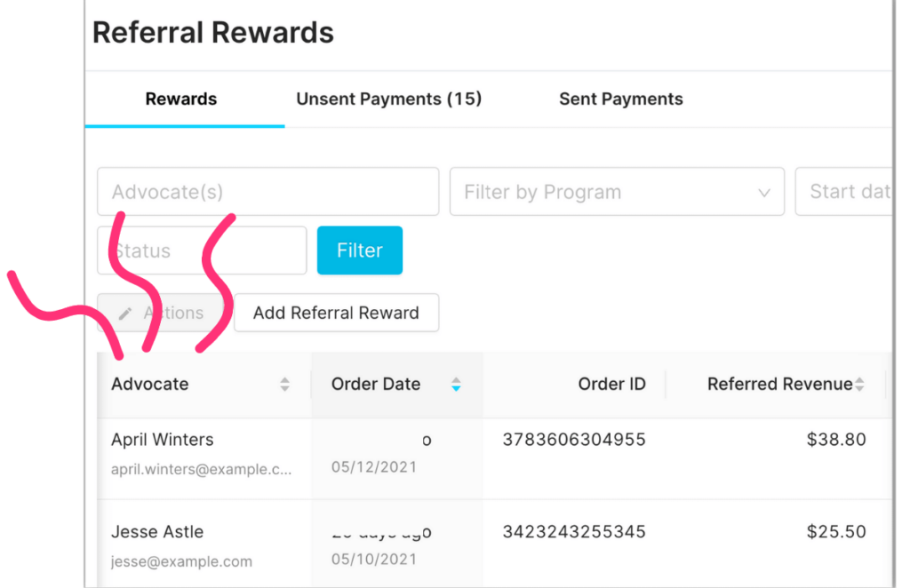Toggle Order Date sort arrows
The image size is (910, 588).
pos(456,384)
